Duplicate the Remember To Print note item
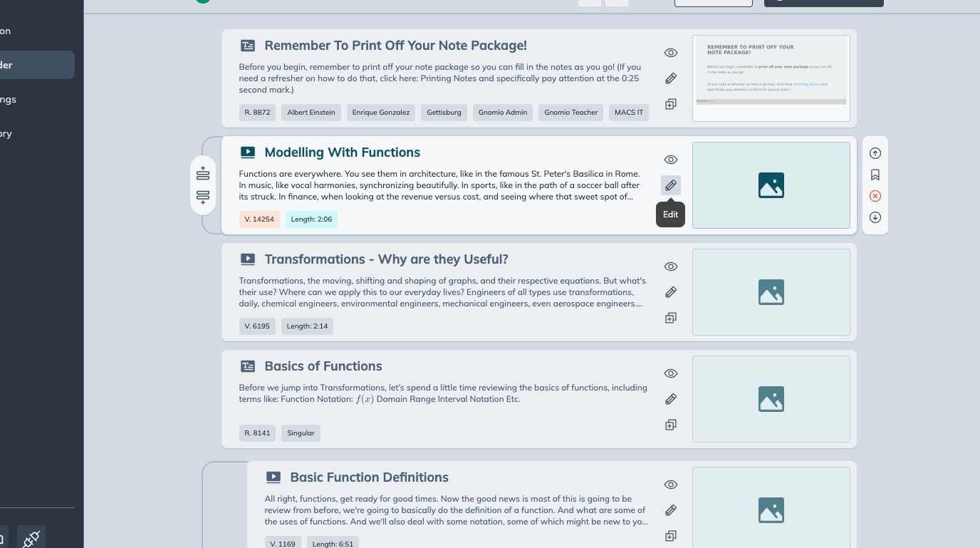The image size is (980, 548). point(670,104)
